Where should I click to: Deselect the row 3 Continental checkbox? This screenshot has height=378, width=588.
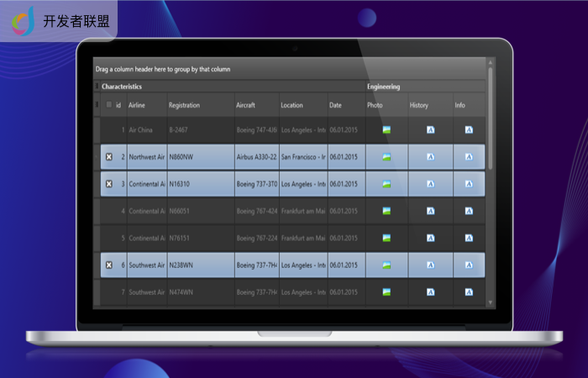108,184
